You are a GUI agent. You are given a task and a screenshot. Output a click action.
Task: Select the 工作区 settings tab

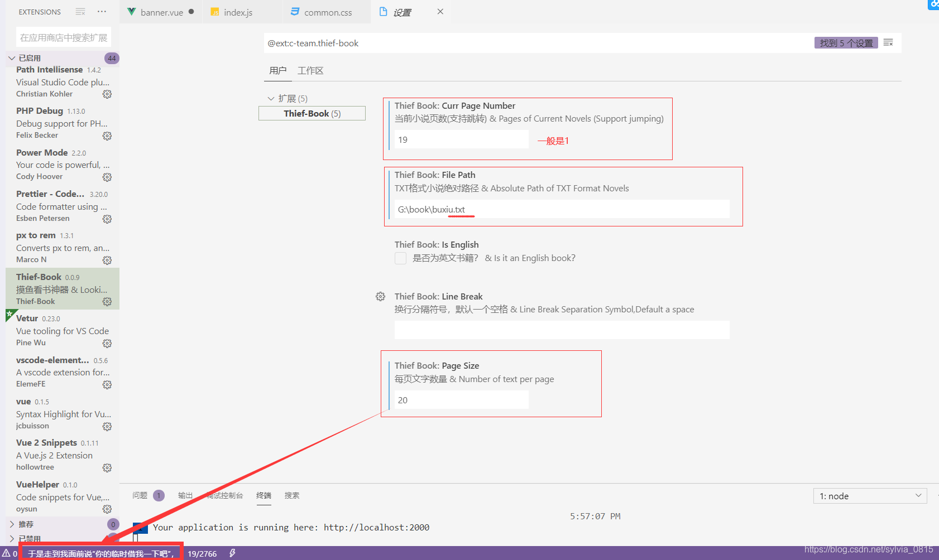pos(310,70)
